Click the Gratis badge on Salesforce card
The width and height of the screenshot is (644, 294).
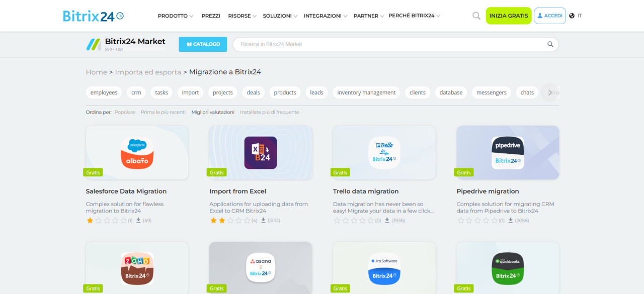click(93, 172)
